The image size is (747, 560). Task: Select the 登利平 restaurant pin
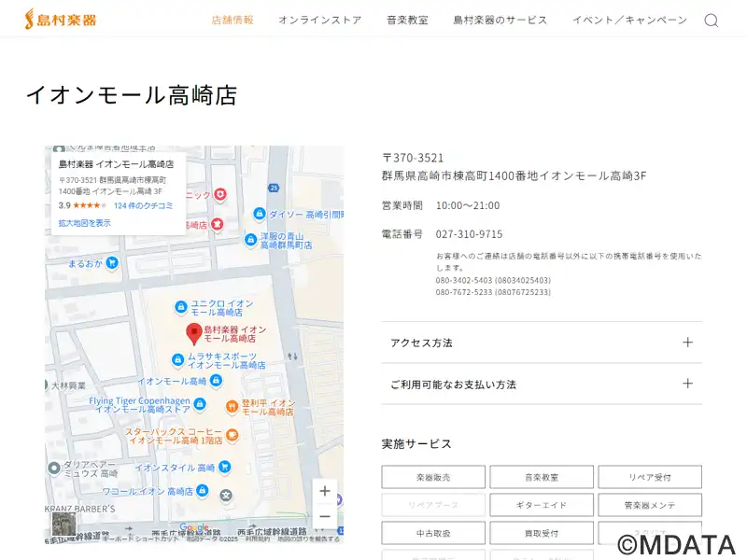tap(232, 407)
